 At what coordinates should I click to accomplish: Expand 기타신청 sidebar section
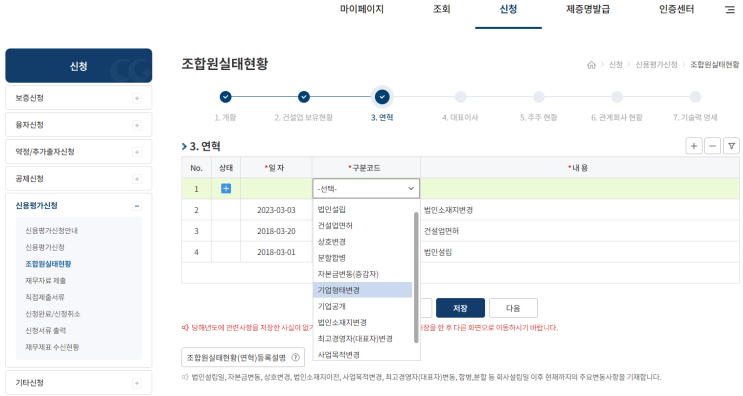click(x=136, y=383)
